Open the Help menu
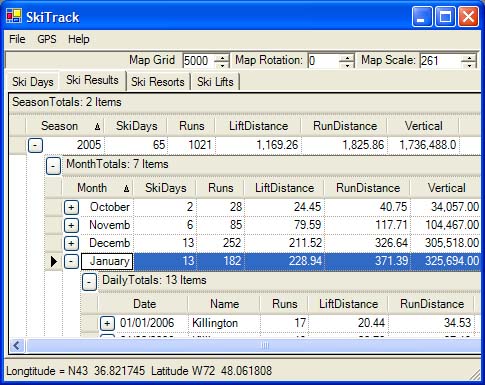Image resolution: width=485 pixels, height=385 pixels. point(79,39)
